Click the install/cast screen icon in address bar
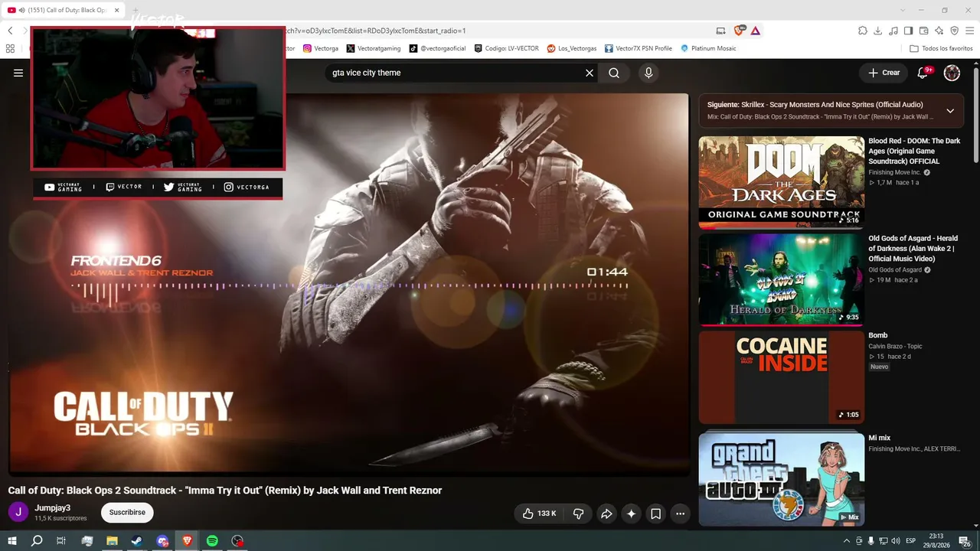 (720, 31)
